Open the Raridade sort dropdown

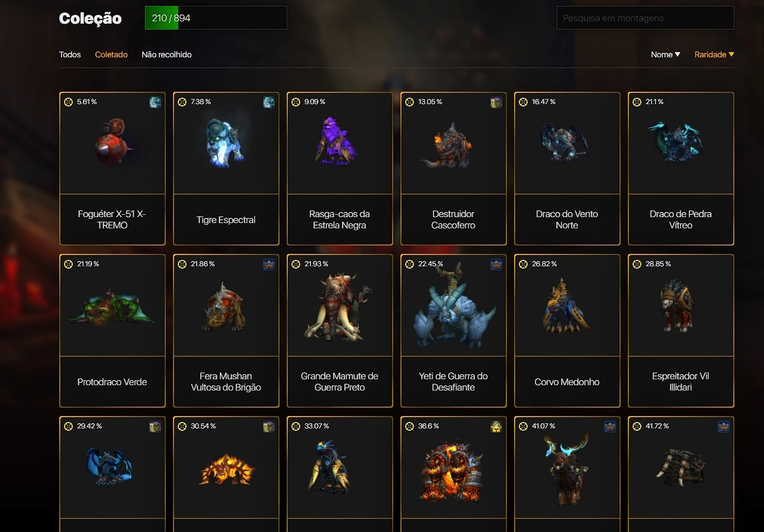pyautogui.click(x=714, y=54)
